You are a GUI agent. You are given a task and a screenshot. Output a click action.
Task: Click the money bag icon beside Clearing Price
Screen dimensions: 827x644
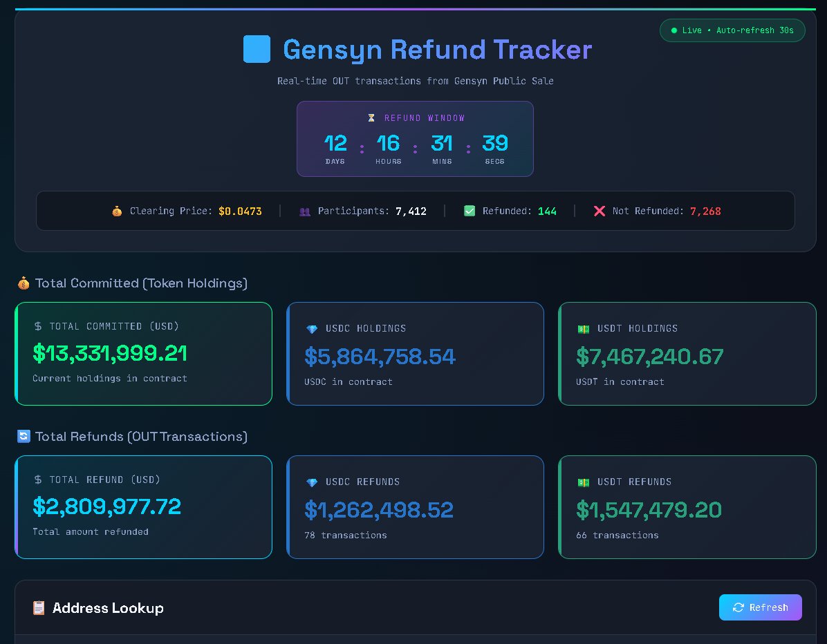point(117,211)
